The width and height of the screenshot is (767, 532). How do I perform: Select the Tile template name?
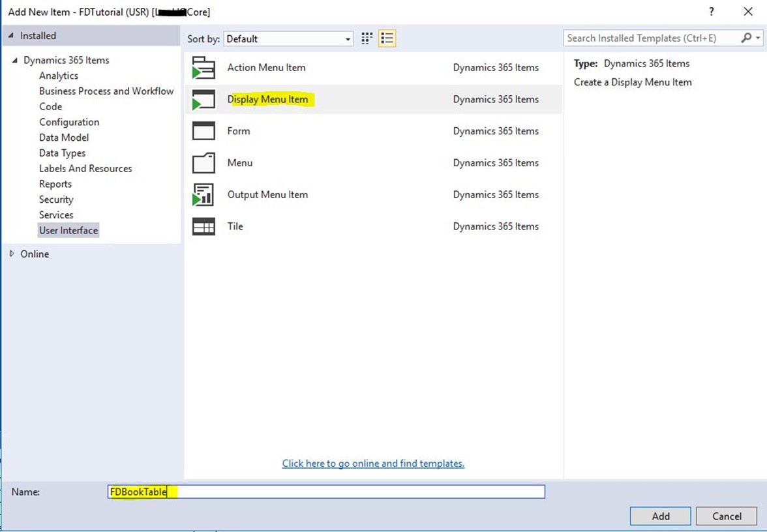coord(235,226)
